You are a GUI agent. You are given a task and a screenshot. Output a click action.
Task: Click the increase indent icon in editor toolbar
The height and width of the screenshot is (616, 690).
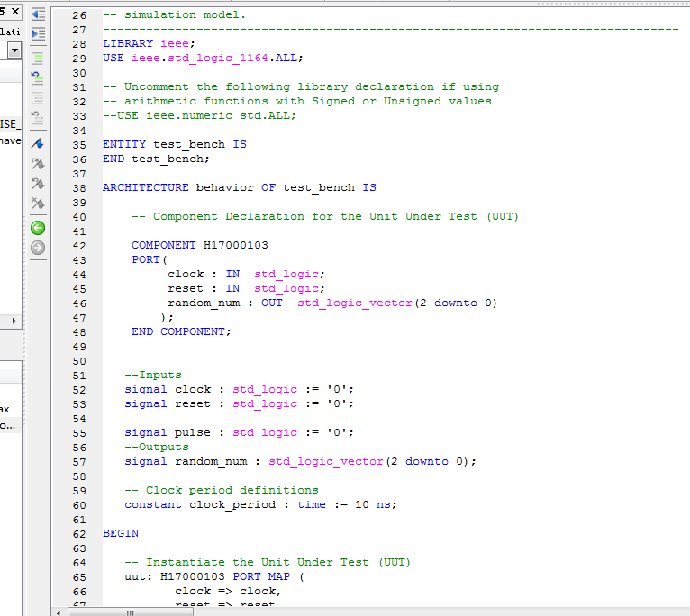pos(38,33)
